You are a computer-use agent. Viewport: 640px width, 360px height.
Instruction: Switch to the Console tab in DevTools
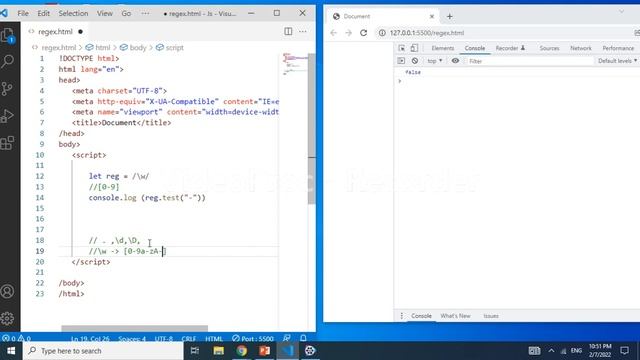pyautogui.click(x=475, y=48)
